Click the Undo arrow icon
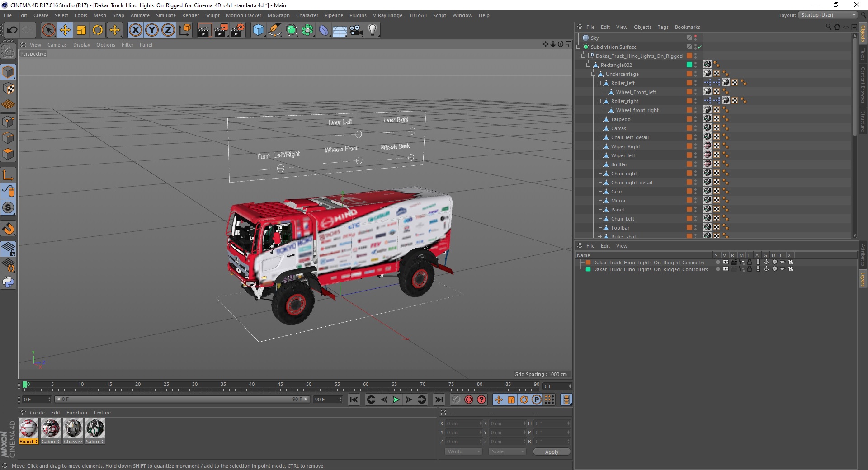Screen dimensions: 868x470 pos(12,30)
